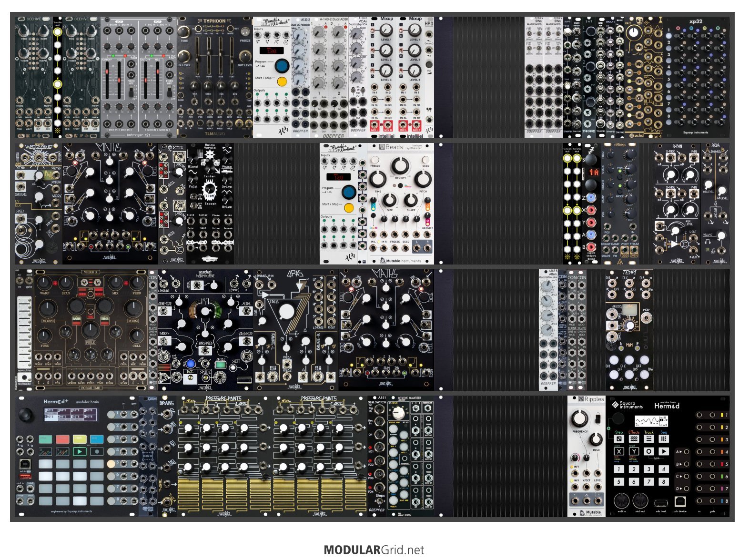The image size is (749, 560).
Task: Toggle the FIXED HPF switch on the right Behringer VCF
Action: point(169,91)
